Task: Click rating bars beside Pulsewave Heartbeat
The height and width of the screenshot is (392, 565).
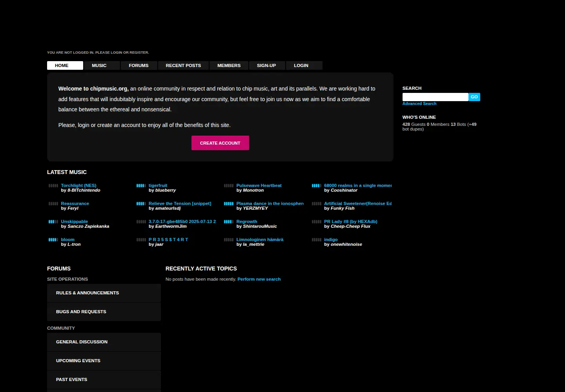Action: click(x=229, y=186)
